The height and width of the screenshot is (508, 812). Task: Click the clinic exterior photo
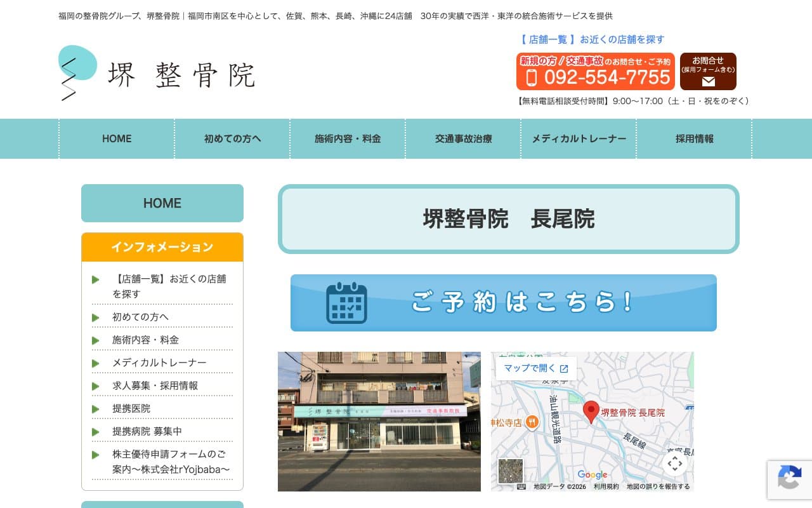pyautogui.click(x=379, y=422)
